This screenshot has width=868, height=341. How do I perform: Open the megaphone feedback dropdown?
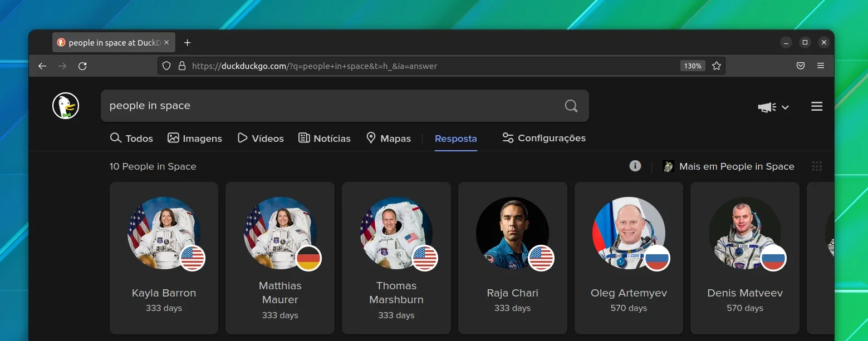pyautogui.click(x=773, y=107)
